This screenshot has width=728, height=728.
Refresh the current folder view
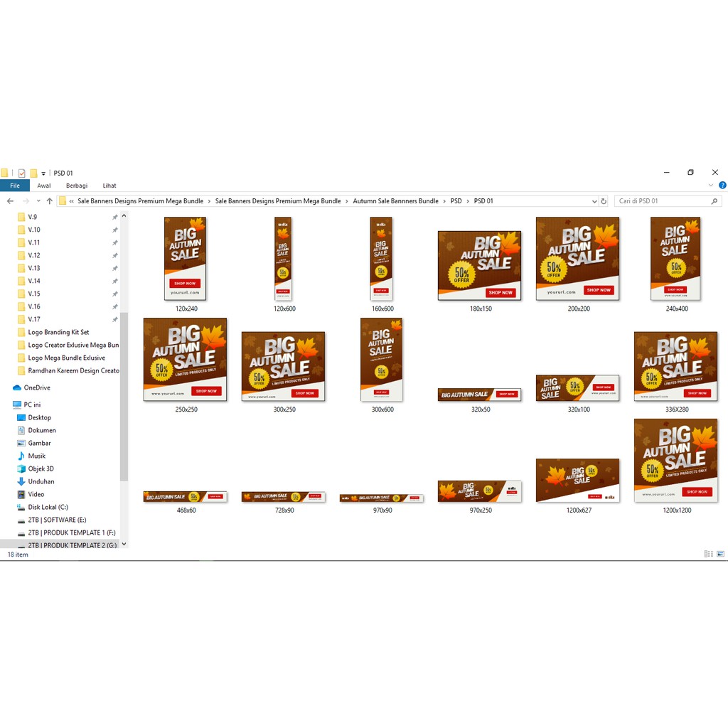[x=604, y=201]
